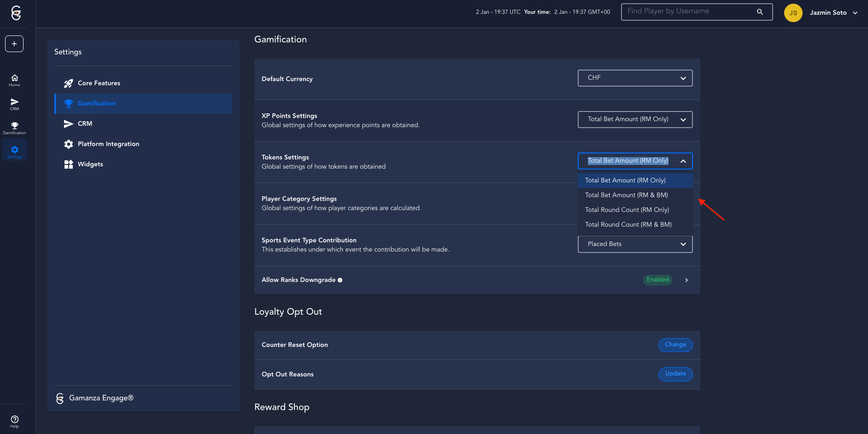The width and height of the screenshot is (868, 434).
Task: Click the Change button for Counter Reset
Action: click(675, 345)
